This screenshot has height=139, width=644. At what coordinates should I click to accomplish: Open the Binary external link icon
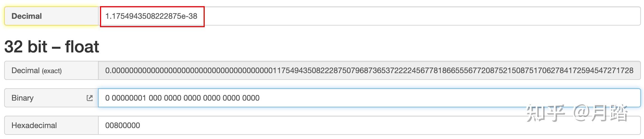[x=89, y=98]
